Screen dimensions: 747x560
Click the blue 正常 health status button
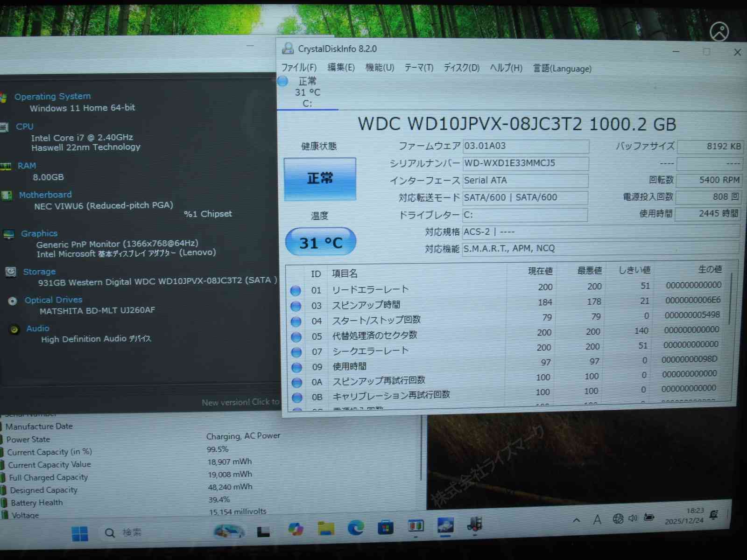(x=320, y=178)
